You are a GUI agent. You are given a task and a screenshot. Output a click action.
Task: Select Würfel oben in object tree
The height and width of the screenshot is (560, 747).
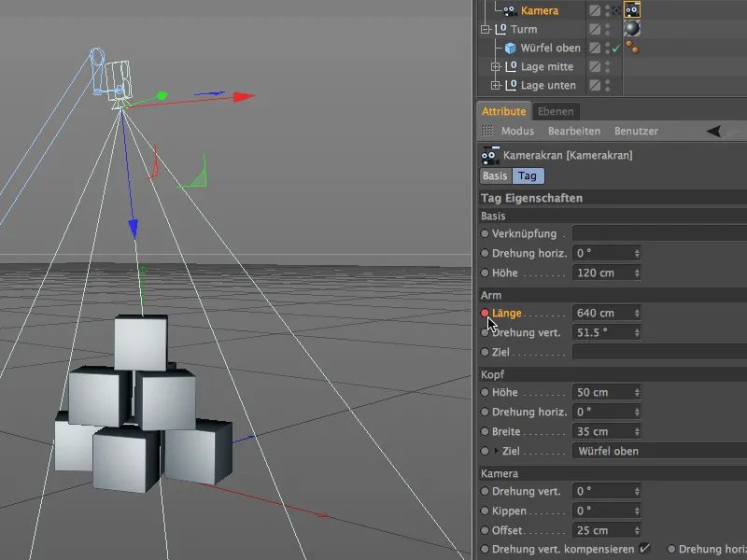coord(550,49)
